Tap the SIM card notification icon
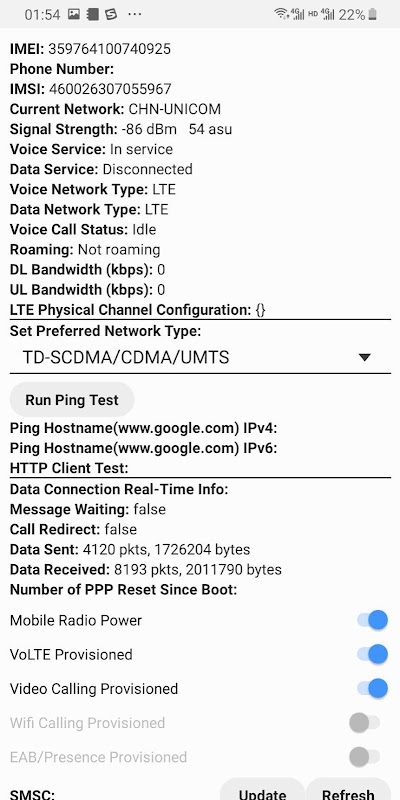Image resolution: width=400 pixels, height=800 pixels. tap(92, 14)
